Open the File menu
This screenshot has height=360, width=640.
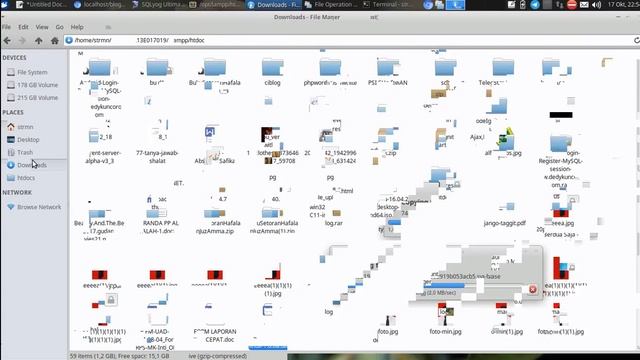6,27
